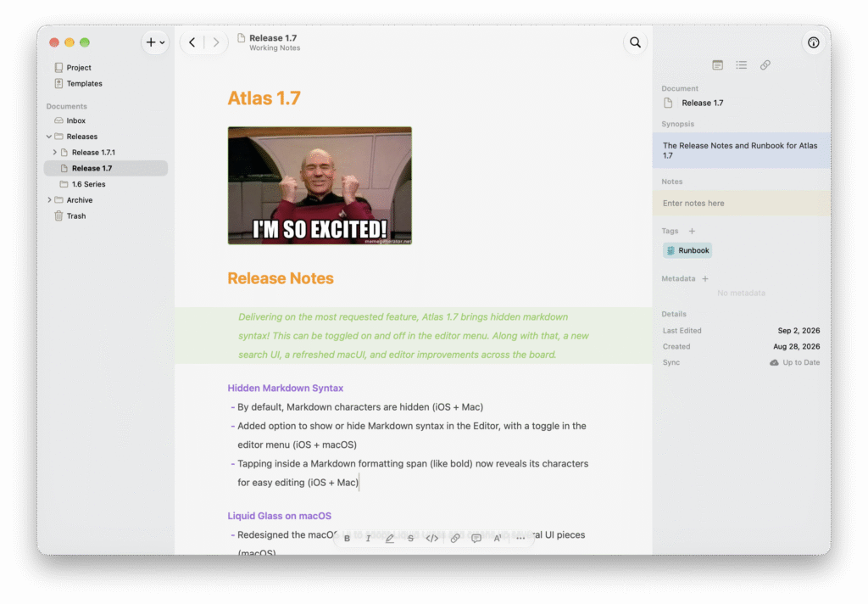Switch to the outline list inspector tab
Viewport: 868px width, 604px height.
[741, 64]
